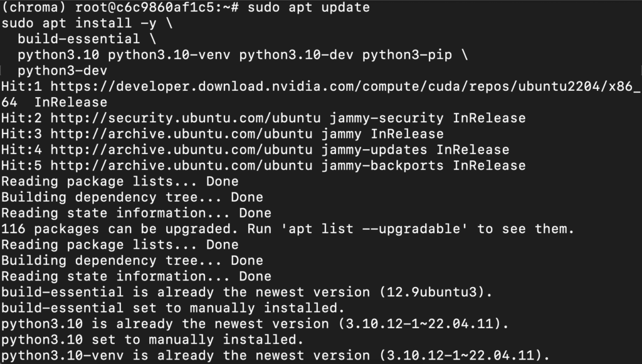This screenshot has height=364, width=642.
Task: Click the archive.ubuntu.com jammy URL on Hit:3
Action: (x=181, y=134)
